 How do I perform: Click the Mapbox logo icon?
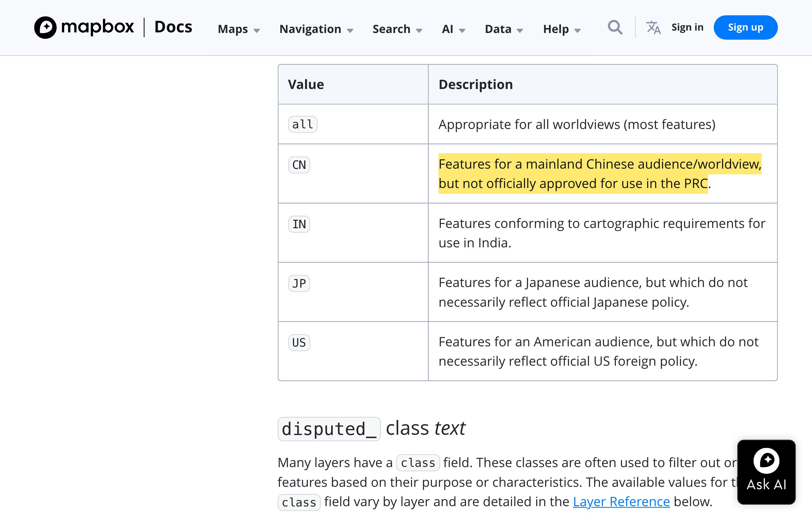pyautogui.click(x=45, y=28)
